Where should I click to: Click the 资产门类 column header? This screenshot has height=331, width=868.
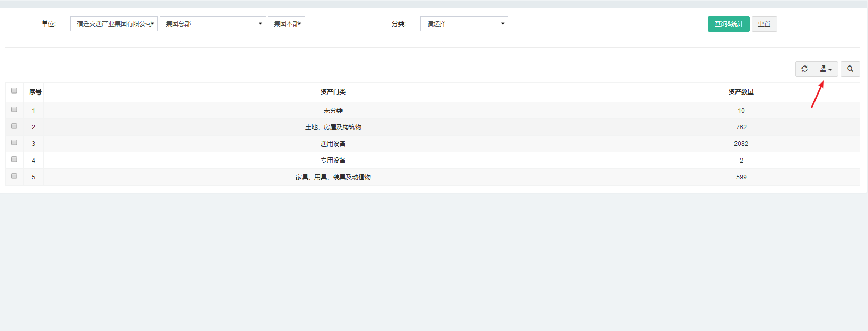point(333,92)
